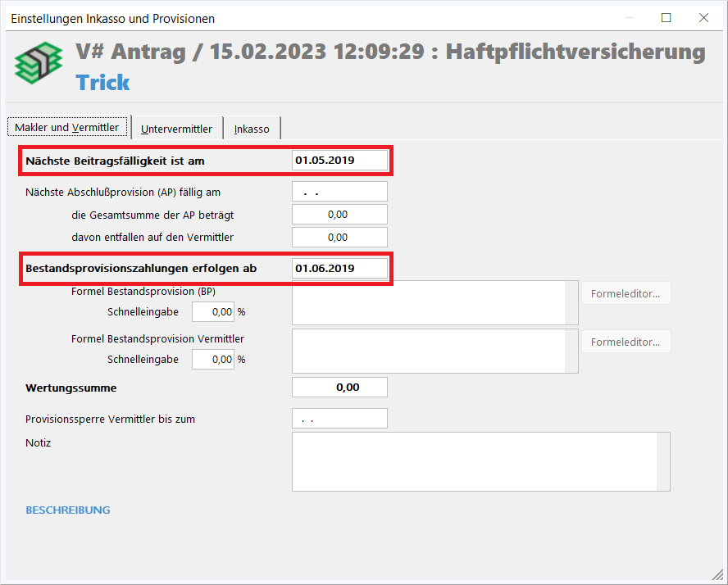The height and width of the screenshot is (585, 728).
Task: Click the green money stack icon
Action: tap(39, 66)
